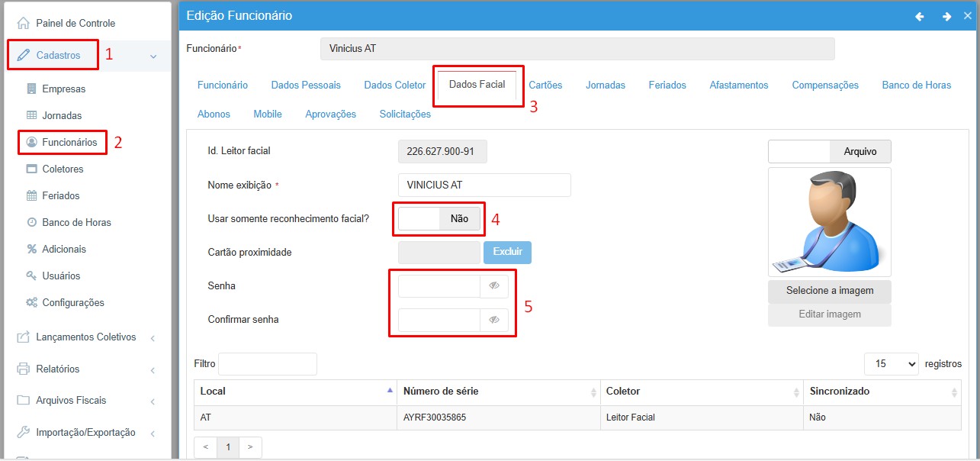Viewport: 980px width, 461px height.
Task: Collapse the Cadastros menu section
Action: [153, 56]
